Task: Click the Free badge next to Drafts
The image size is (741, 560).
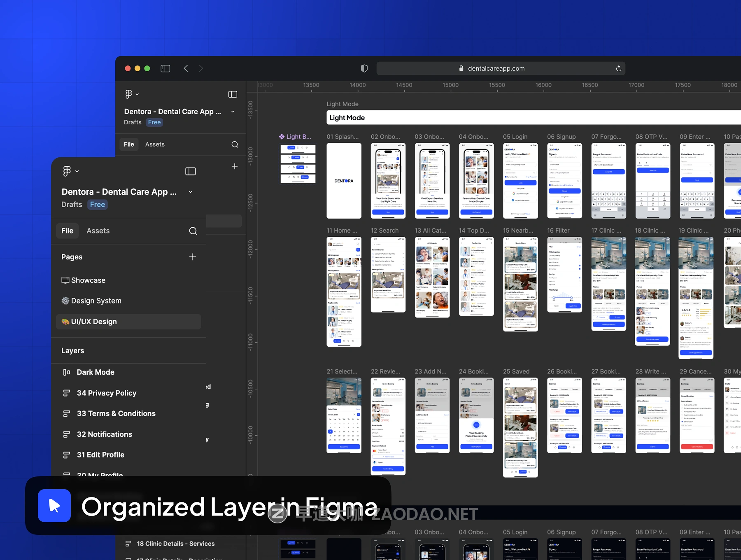Action: 98,205
